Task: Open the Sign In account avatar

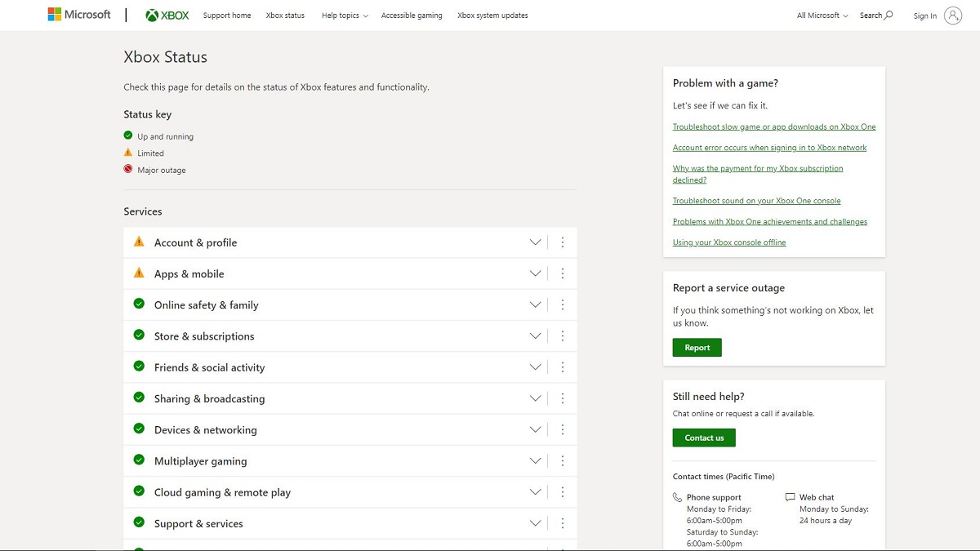Action: pos(952,16)
